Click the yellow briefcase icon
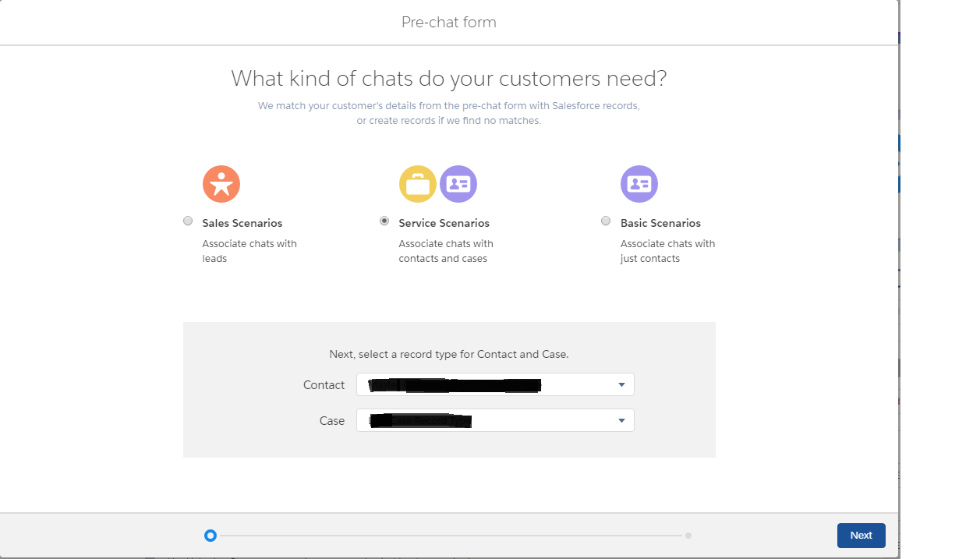The height and width of the screenshot is (559, 980). point(418,185)
